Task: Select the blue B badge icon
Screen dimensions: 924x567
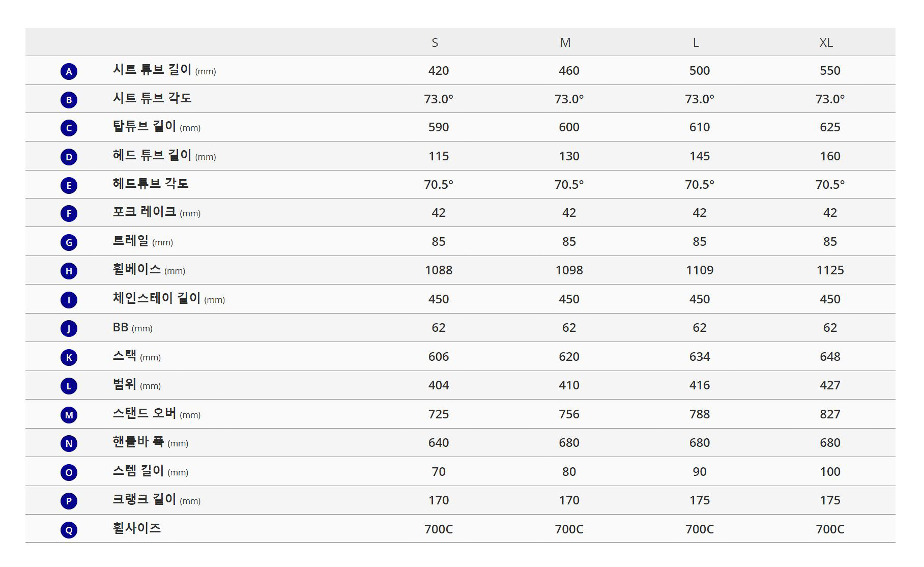Action: [x=69, y=100]
